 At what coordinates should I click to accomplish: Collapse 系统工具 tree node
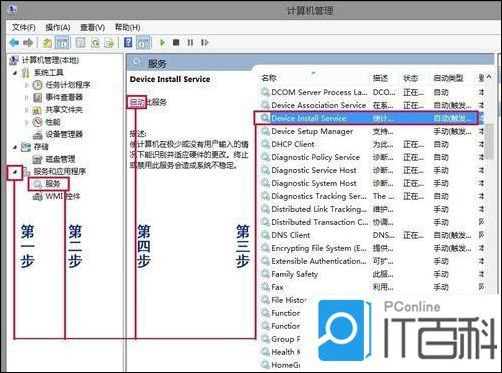click(x=15, y=73)
